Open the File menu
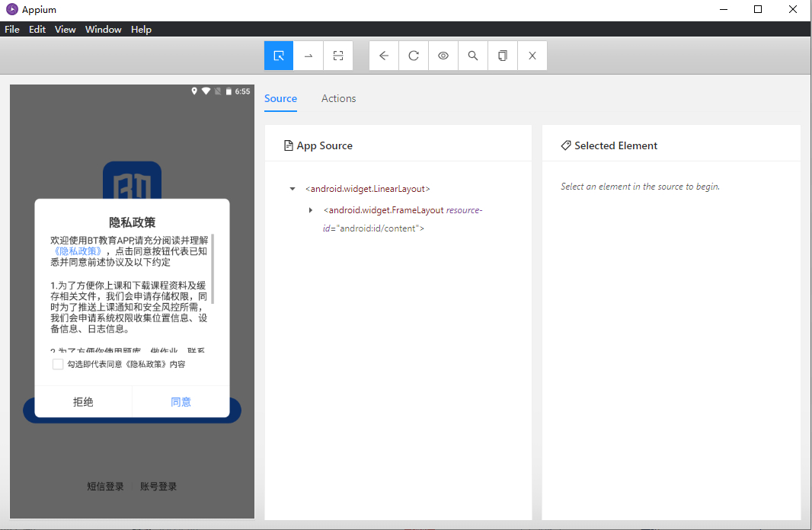The width and height of the screenshot is (812, 530). tap(12, 30)
